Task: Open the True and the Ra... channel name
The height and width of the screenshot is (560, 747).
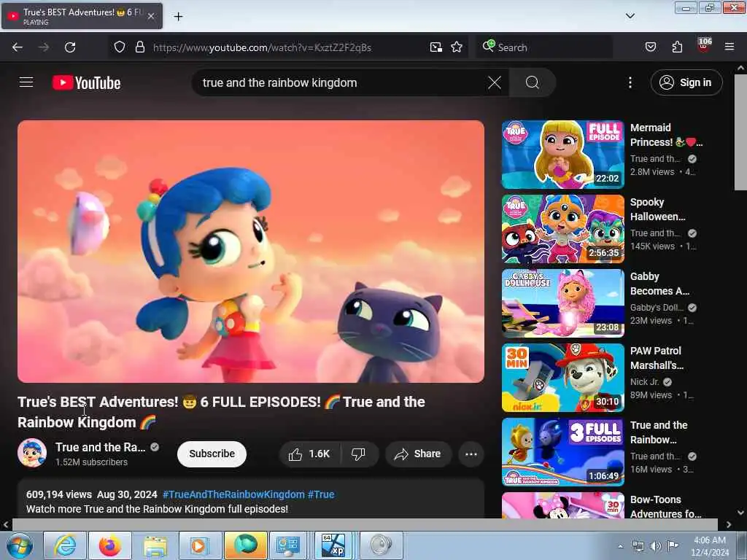Action: pos(100,447)
